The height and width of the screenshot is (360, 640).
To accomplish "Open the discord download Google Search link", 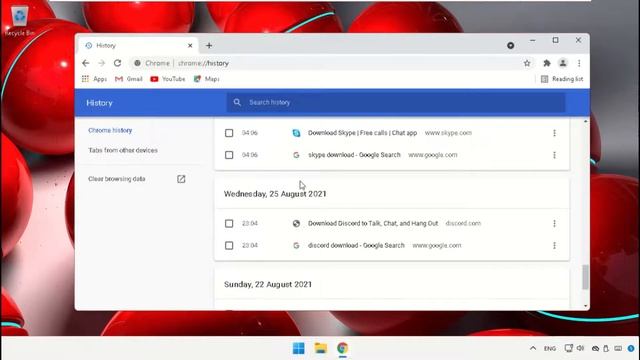I will point(356,246).
